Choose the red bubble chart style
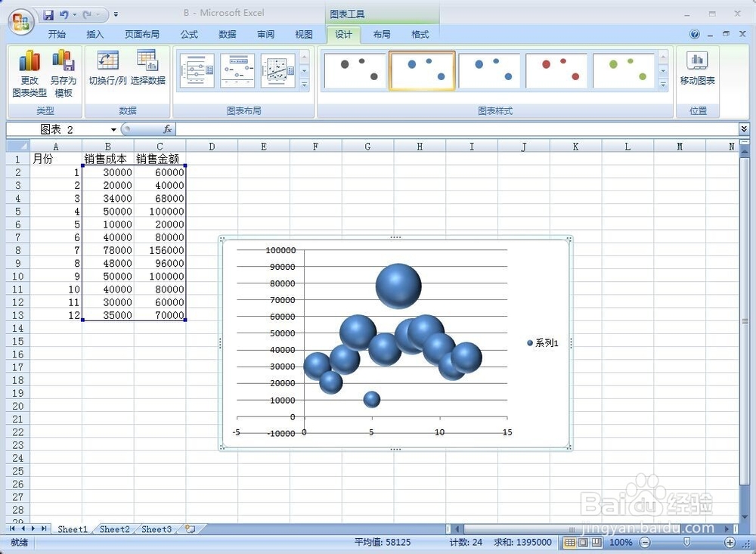 point(556,71)
